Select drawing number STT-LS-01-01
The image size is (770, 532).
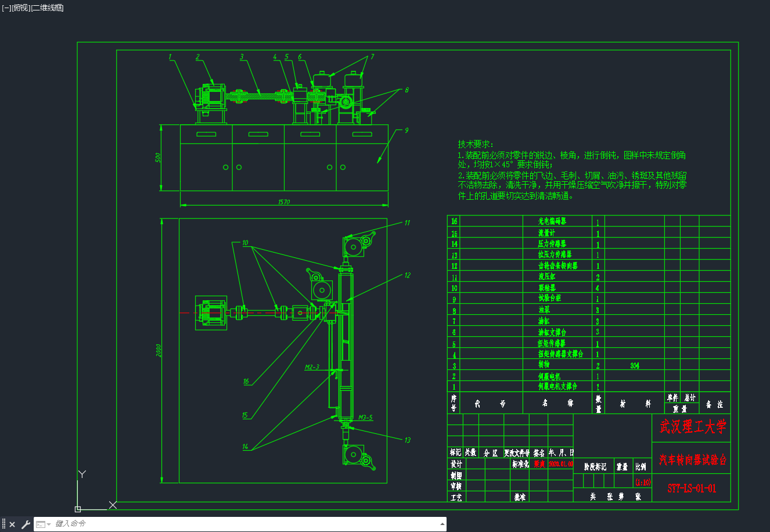click(692, 488)
